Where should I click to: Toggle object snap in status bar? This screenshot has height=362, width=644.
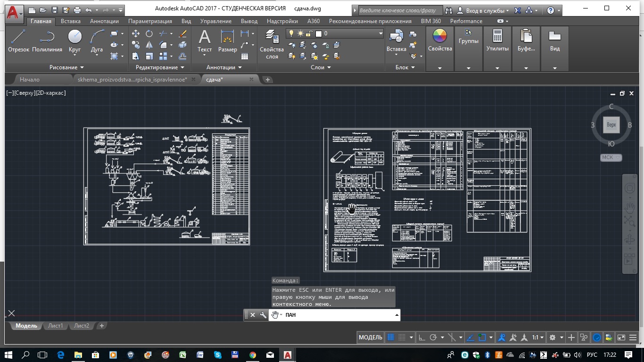tap(482, 337)
